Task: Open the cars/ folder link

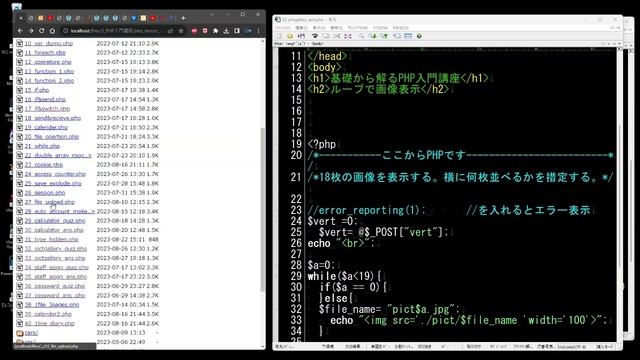Action: [x=31, y=333]
